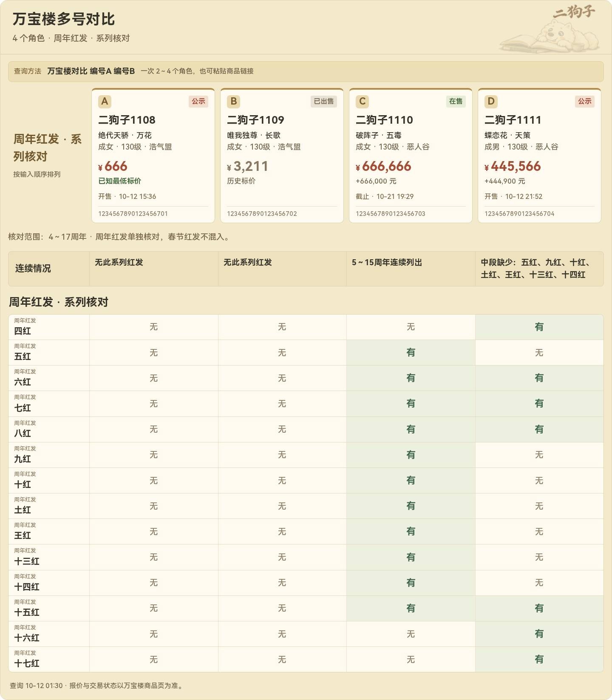Click the 有 cell in the 十七红 row
612x700 pixels.
click(539, 660)
